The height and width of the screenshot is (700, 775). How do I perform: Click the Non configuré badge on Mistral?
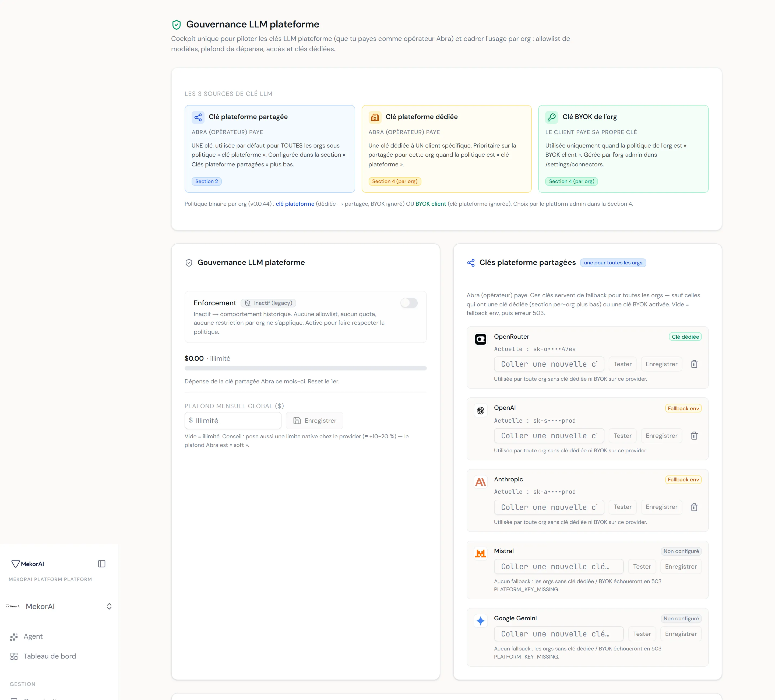[x=681, y=551]
